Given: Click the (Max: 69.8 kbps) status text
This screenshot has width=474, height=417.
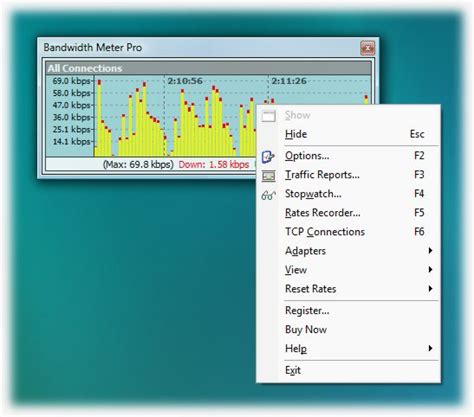Looking at the screenshot, I should (138, 165).
